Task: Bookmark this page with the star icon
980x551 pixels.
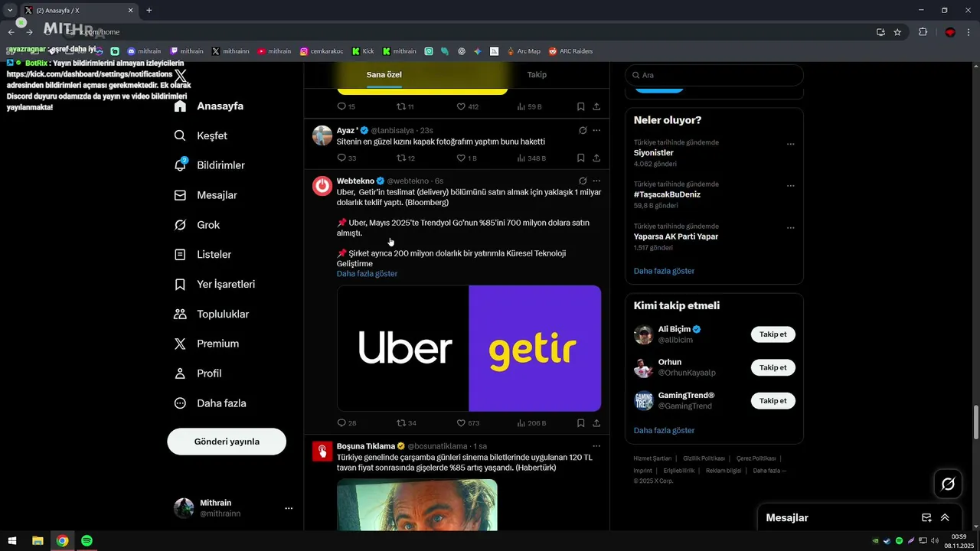Action: pyautogui.click(x=897, y=32)
